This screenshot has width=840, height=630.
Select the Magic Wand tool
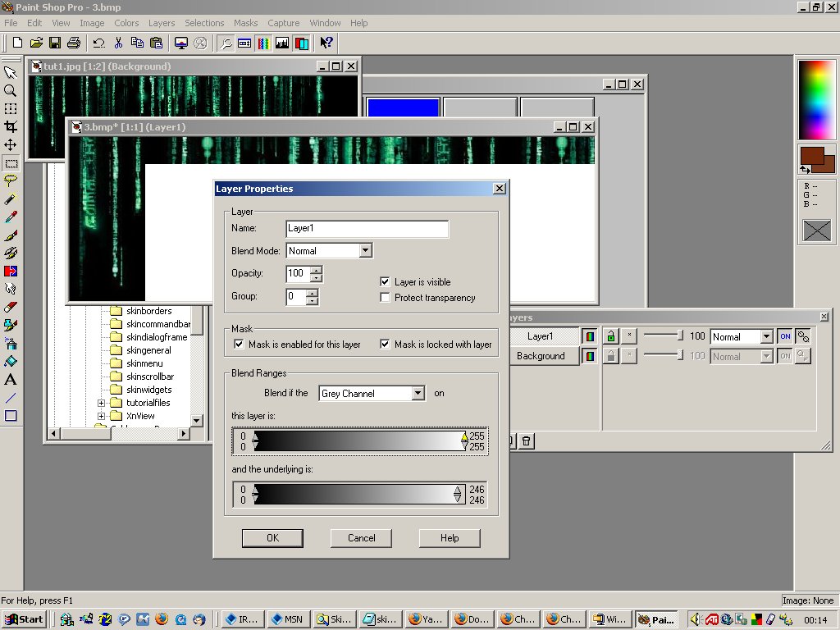[x=10, y=199]
